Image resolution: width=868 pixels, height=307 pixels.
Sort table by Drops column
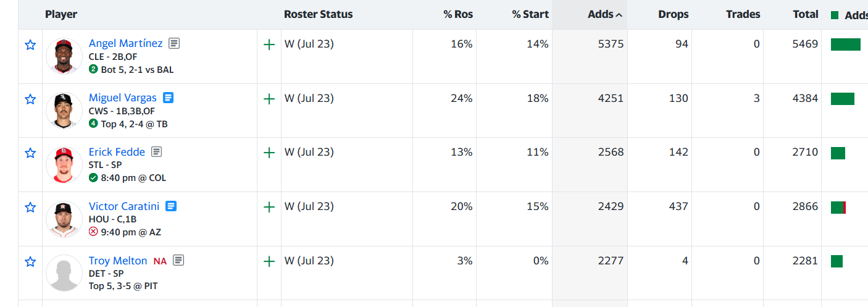pos(673,14)
